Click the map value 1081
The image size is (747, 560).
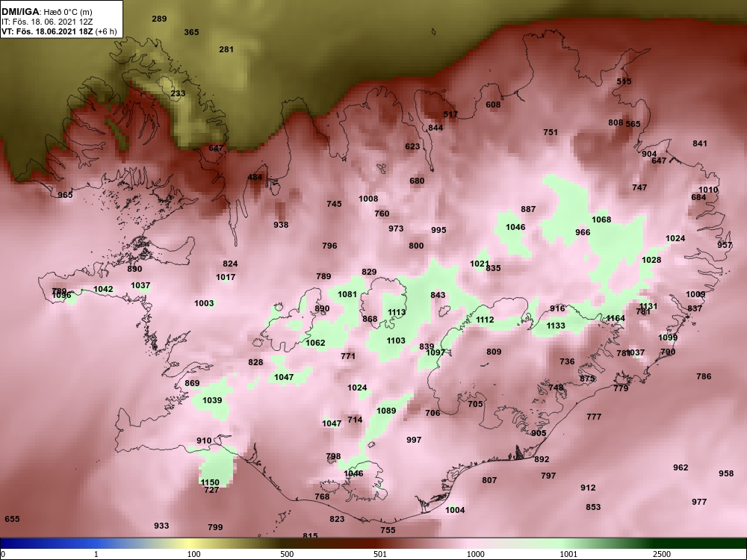347,294
